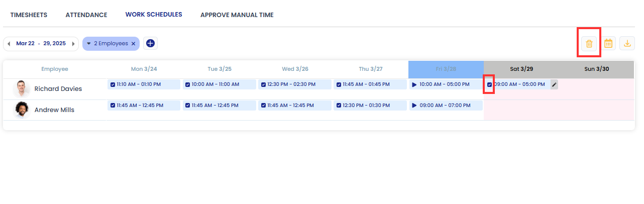The image size is (644, 204).
Task: Open the Attendance tab
Action: point(86,15)
